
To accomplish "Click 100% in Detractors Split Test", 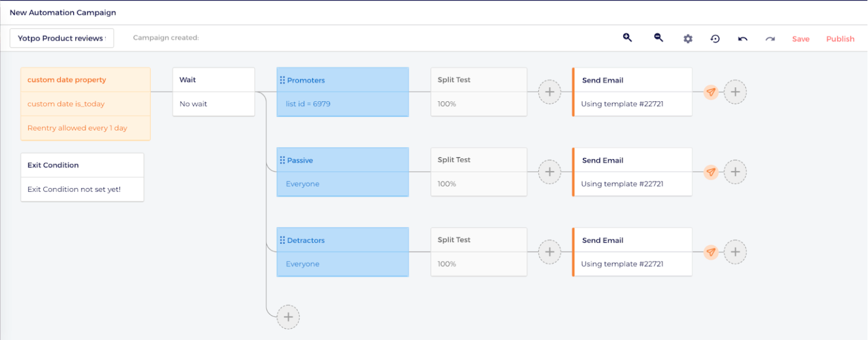I will [447, 263].
